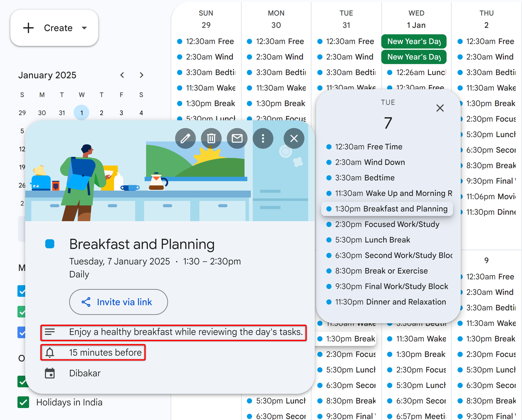This screenshot has height=420, width=522.
Task: Select January 4 in the mini calendar
Action: 141,113
